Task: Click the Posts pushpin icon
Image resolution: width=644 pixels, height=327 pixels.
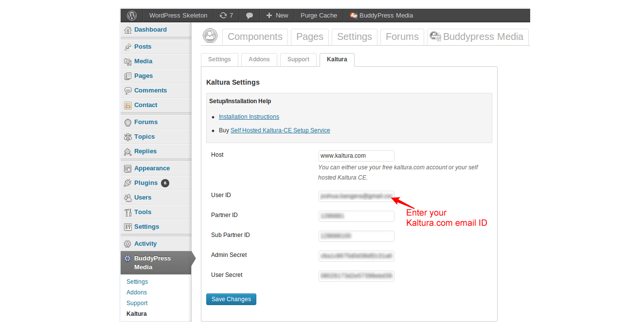Action: pyautogui.click(x=128, y=47)
